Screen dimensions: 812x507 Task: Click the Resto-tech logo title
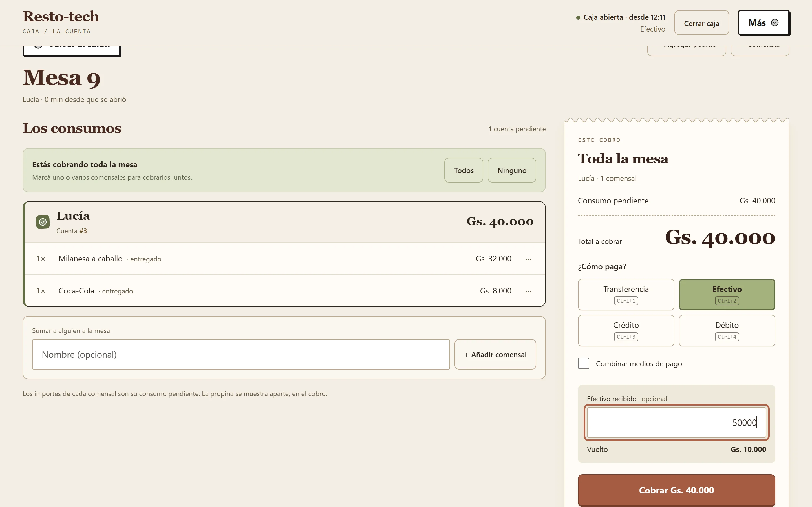[x=61, y=16]
